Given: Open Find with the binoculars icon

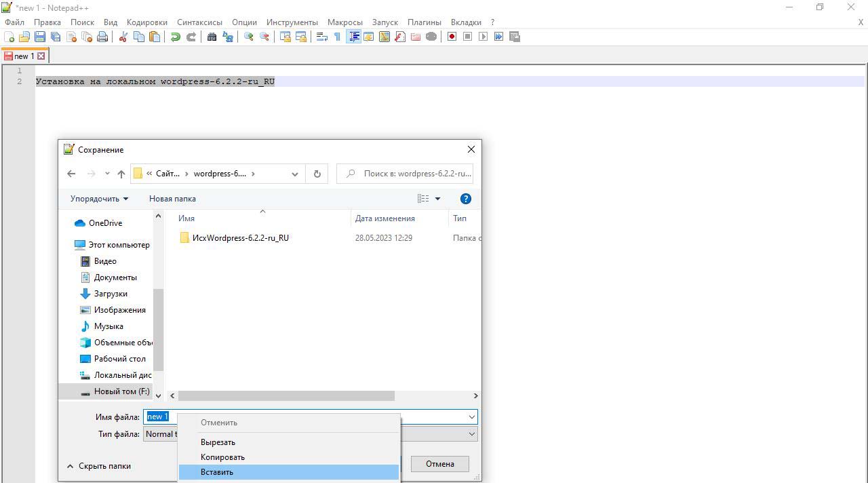Looking at the screenshot, I should 212,37.
